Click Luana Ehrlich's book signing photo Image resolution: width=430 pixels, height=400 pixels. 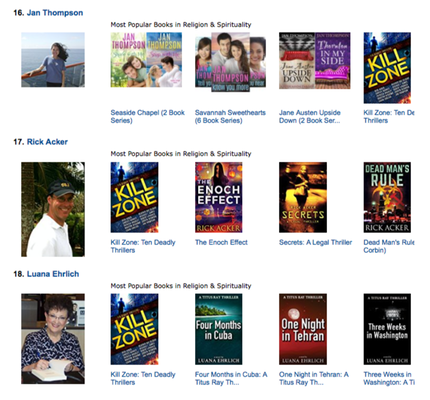pos(53,339)
